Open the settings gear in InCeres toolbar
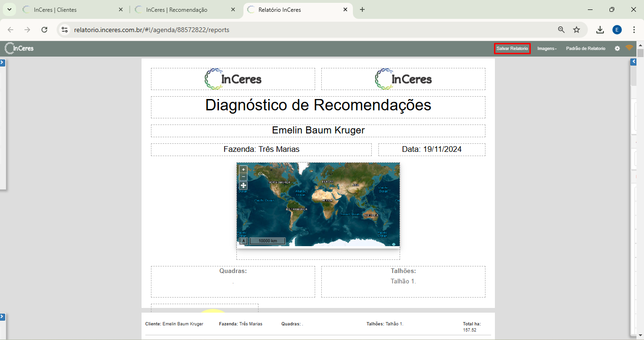 [617, 49]
